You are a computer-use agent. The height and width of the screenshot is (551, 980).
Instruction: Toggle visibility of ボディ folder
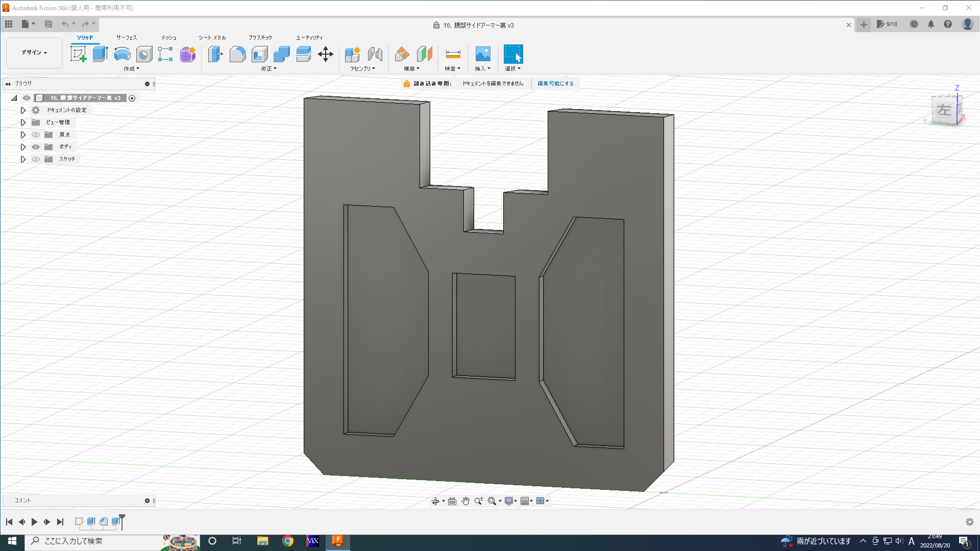pyautogui.click(x=36, y=147)
